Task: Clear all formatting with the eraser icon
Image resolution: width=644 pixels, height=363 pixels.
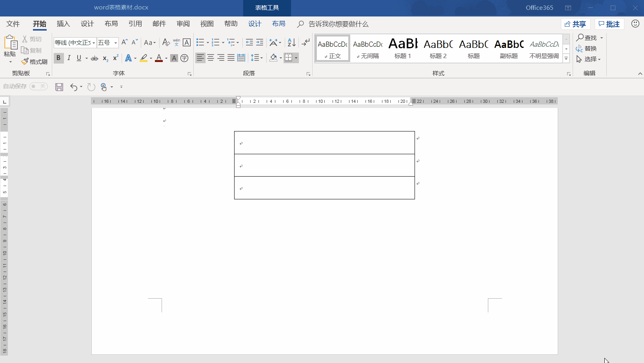Action: coord(166,42)
